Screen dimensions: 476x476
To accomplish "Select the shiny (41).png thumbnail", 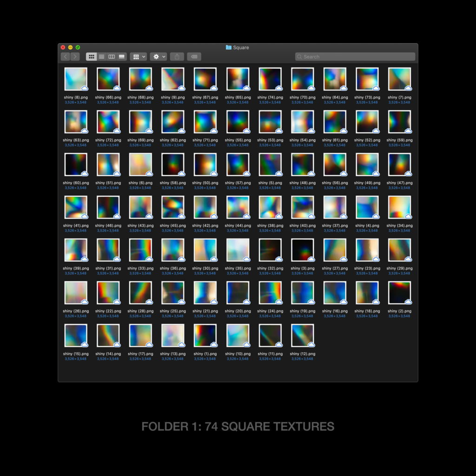I will [75, 207].
